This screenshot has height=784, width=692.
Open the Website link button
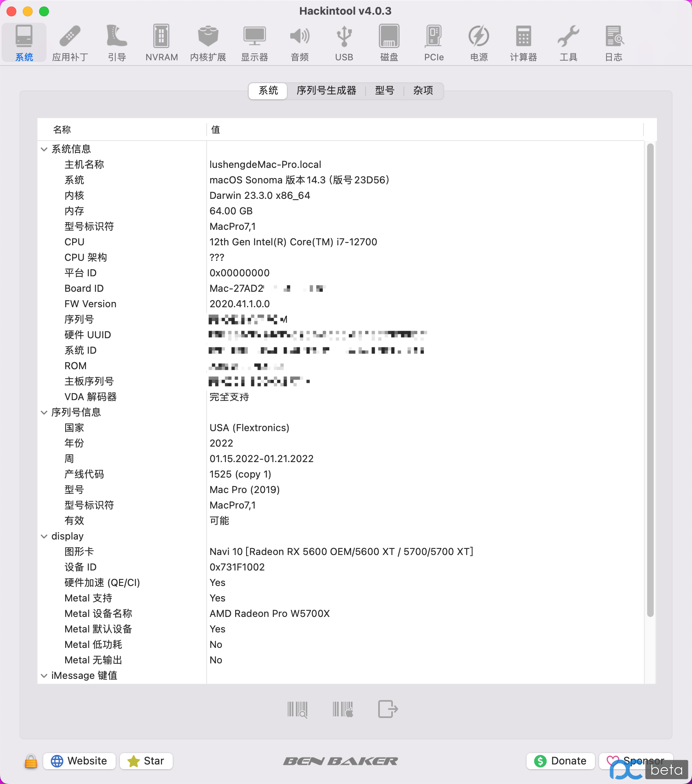(79, 761)
